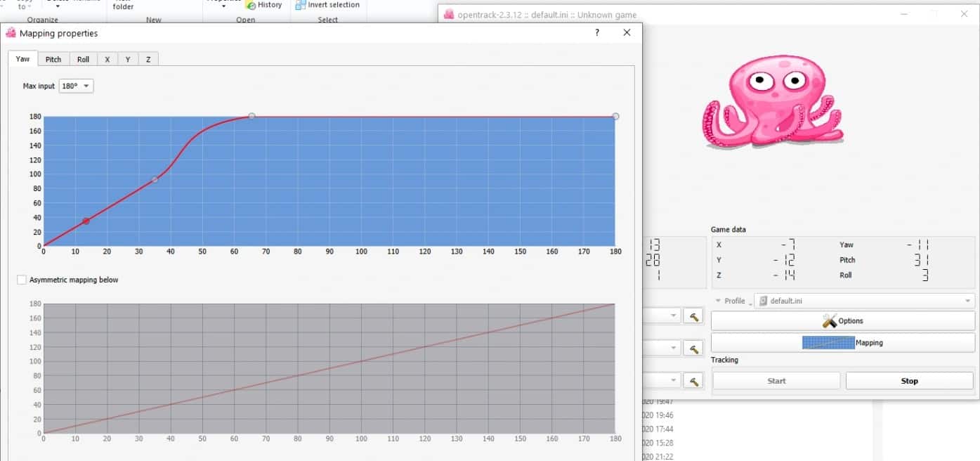Click the Invert selection icon
980x461 pixels.
[x=301, y=4]
